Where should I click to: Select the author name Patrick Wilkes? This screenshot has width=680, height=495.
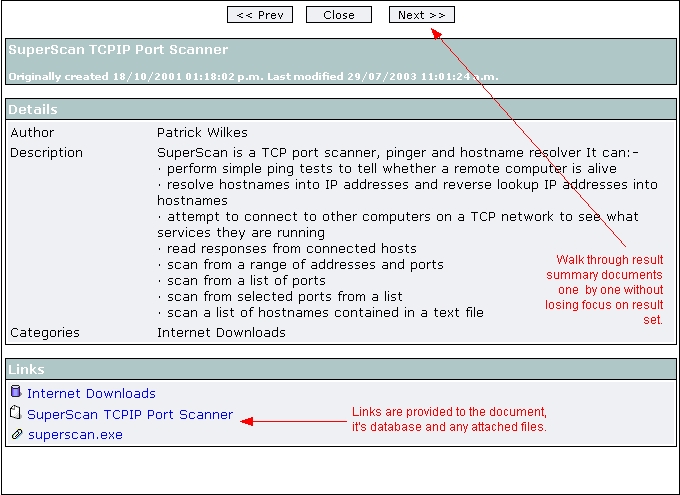coord(202,132)
